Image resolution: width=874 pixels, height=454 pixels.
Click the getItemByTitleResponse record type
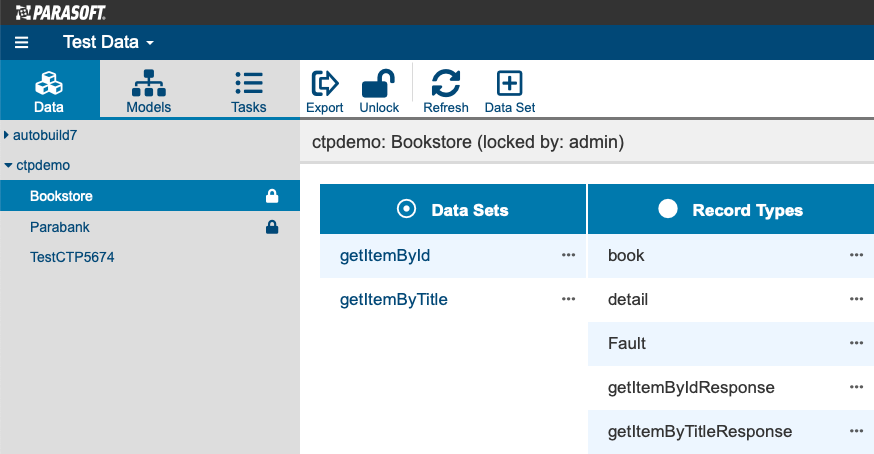pos(700,431)
